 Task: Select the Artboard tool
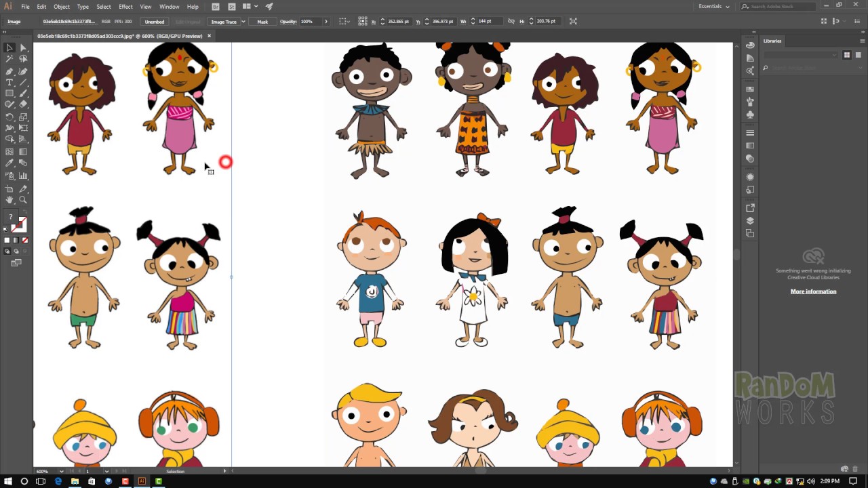tap(9, 188)
